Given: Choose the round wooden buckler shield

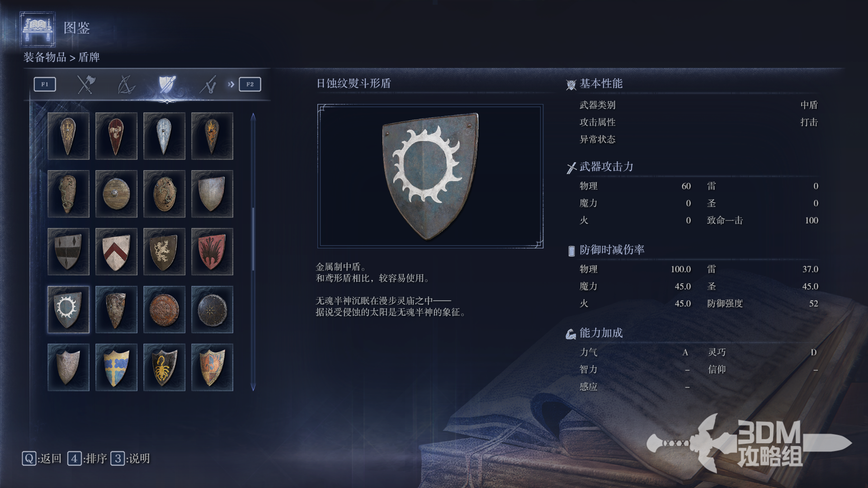Looking at the screenshot, I should [116, 194].
